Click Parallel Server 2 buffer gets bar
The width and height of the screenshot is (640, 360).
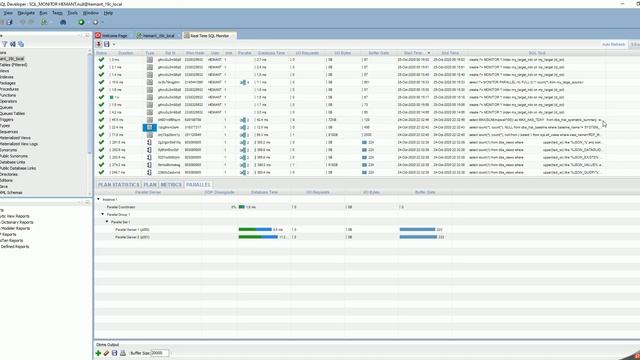pos(418,237)
